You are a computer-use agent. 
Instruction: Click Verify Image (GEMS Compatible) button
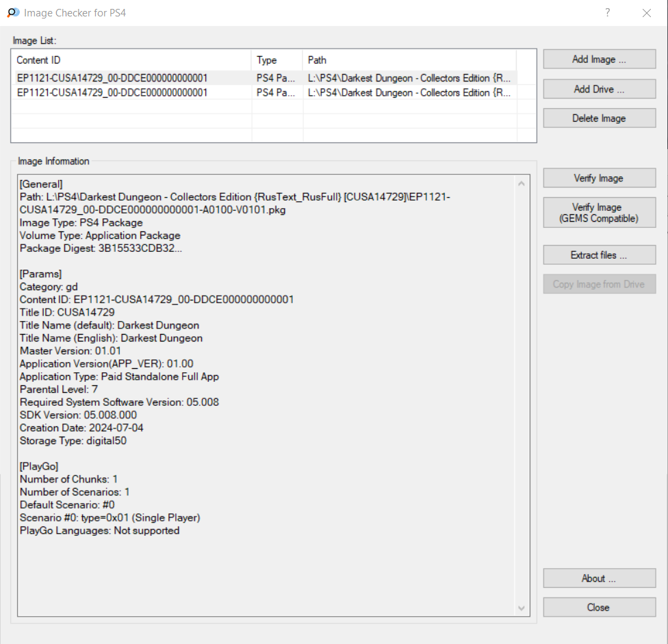tap(599, 213)
